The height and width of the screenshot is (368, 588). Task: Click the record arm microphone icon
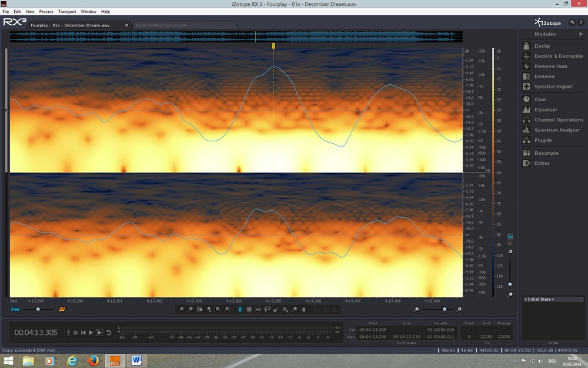tap(68, 333)
